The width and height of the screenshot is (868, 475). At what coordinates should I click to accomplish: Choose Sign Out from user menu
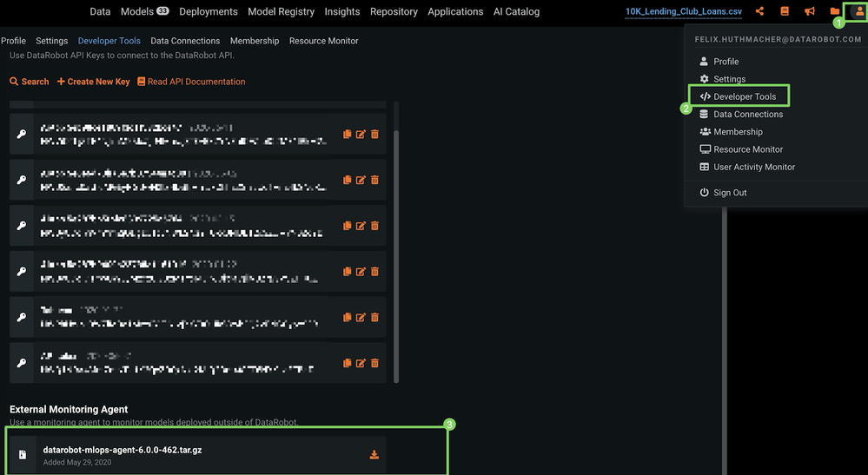pyautogui.click(x=730, y=193)
